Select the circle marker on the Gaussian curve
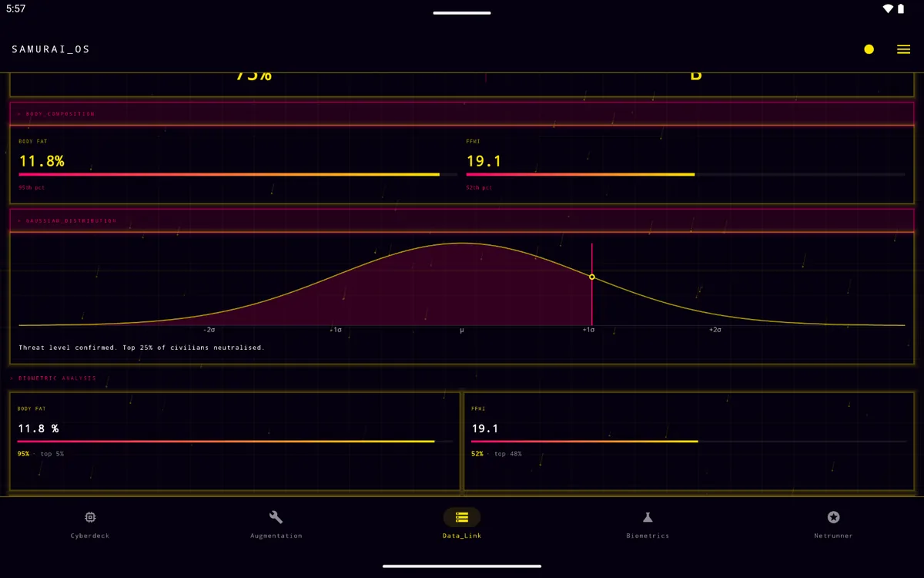This screenshot has height=578, width=924. click(592, 277)
